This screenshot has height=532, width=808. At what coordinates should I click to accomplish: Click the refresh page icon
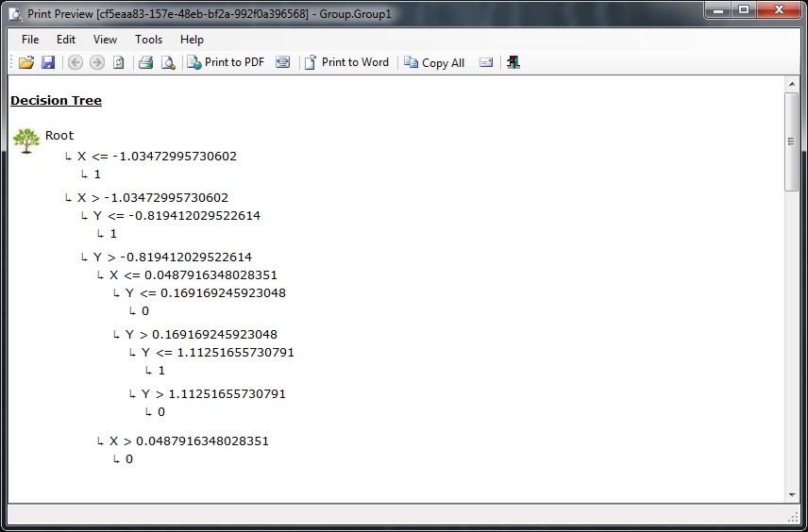pos(119,63)
